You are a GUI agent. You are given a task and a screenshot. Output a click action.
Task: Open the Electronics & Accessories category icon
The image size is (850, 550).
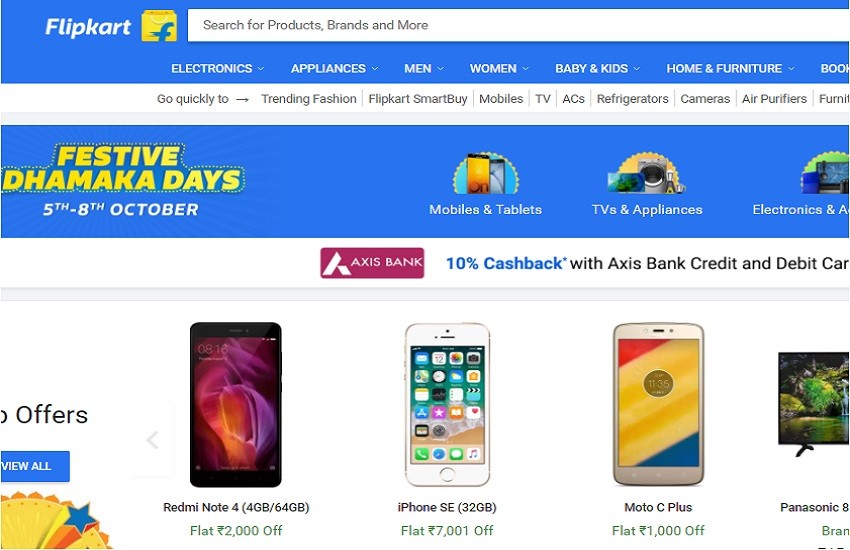(825, 174)
